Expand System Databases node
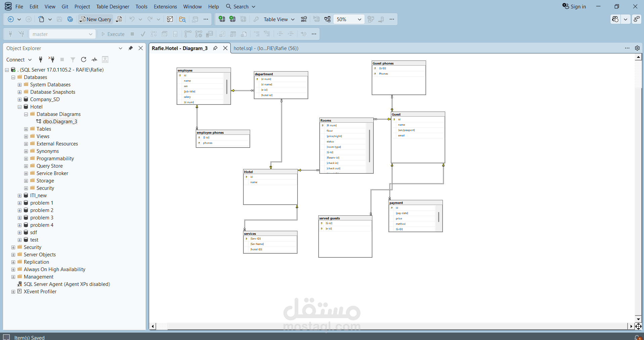Screen dimensions: 644x340 point(19,85)
